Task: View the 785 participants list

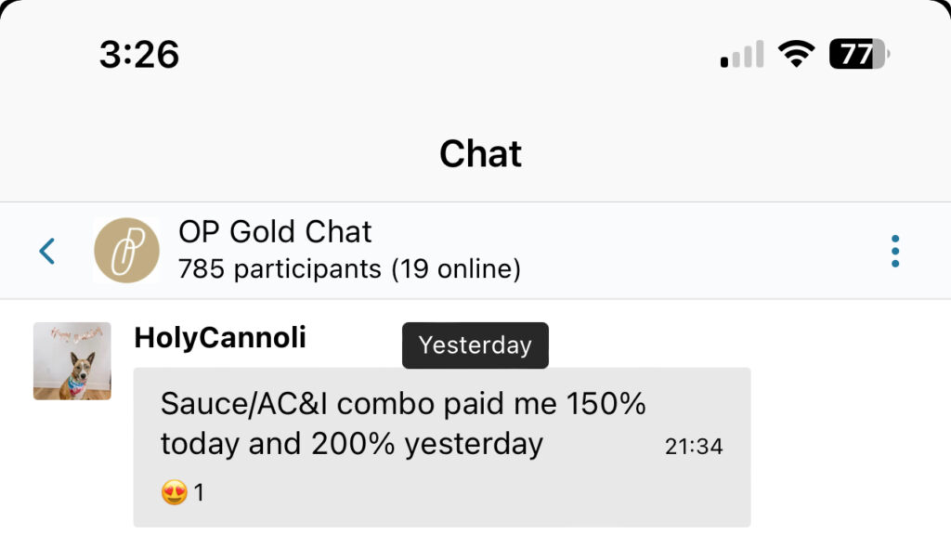Action: (x=280, y=269)
